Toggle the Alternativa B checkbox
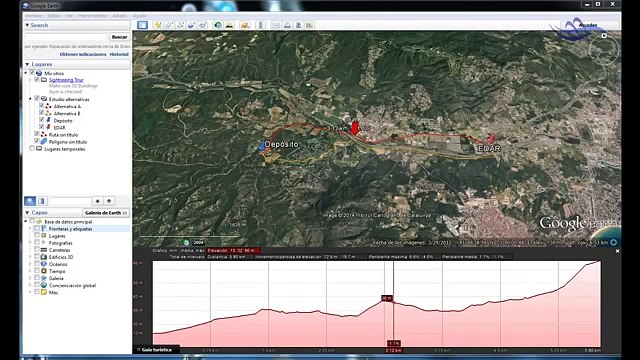Viewport: 640px width, 360px height. [x=42, y=113]
